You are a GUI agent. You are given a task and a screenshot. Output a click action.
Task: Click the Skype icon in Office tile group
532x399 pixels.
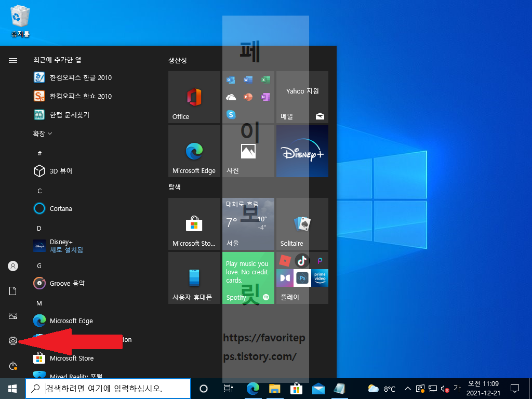pyautogui.click(x=231, y=114)
